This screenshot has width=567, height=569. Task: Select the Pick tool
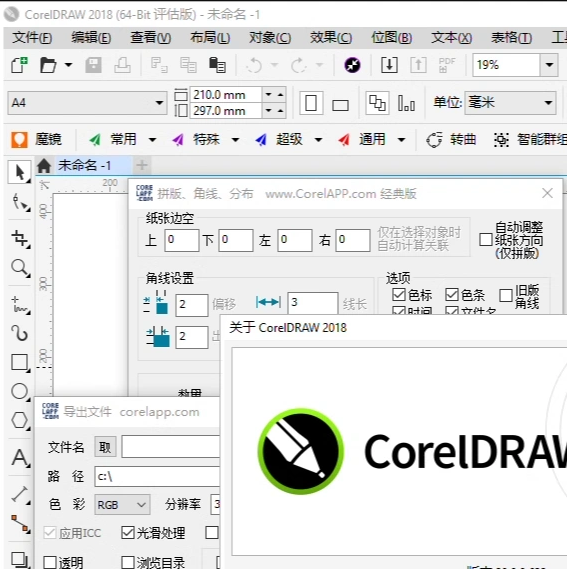click(20, 172)
